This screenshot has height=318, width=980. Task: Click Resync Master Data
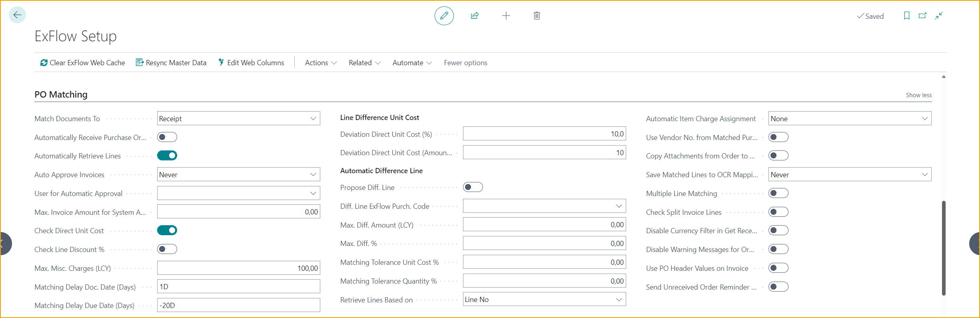point(171,63)
